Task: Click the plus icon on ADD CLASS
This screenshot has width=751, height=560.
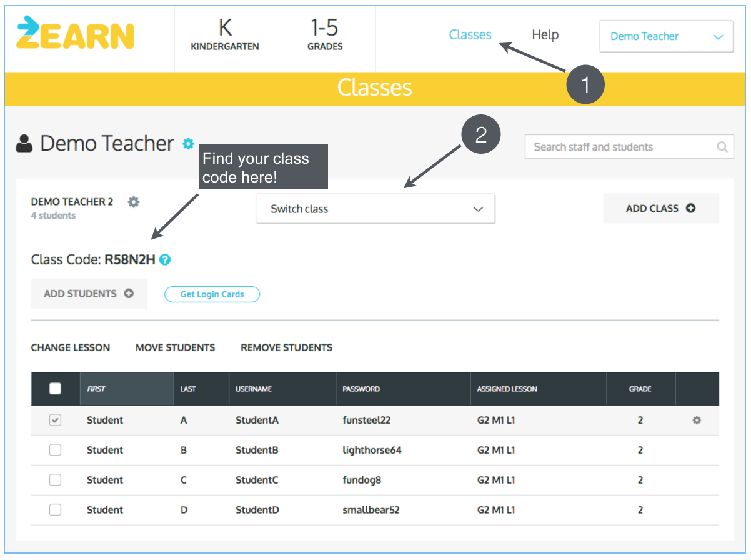Action: coord(690,208)
